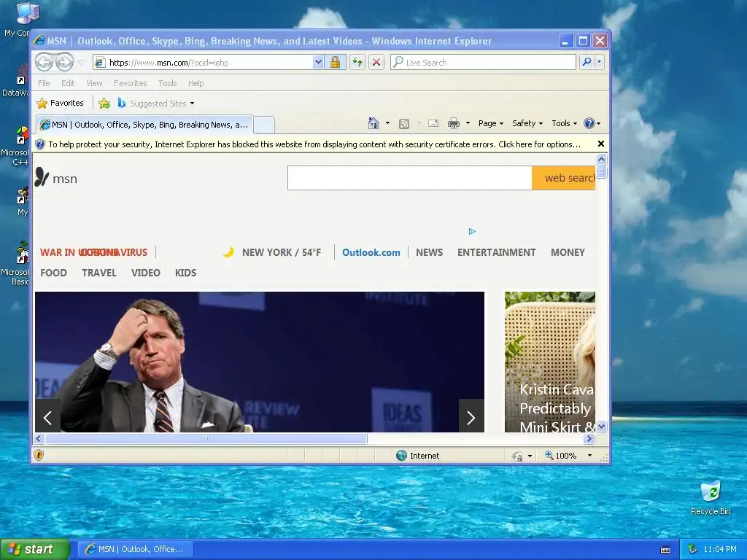Image resolution: width=747 pixels, height=560 pixels.
Task: Open the Windows start button
Action: [34, 549]
